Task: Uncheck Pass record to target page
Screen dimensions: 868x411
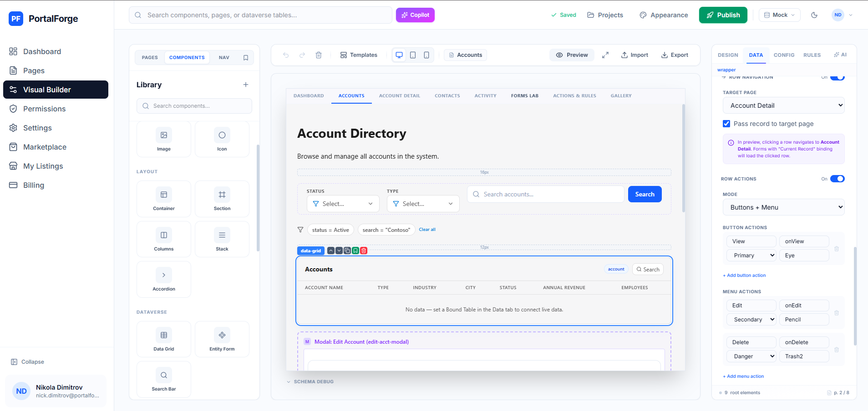Action: (x=726, y=124)
